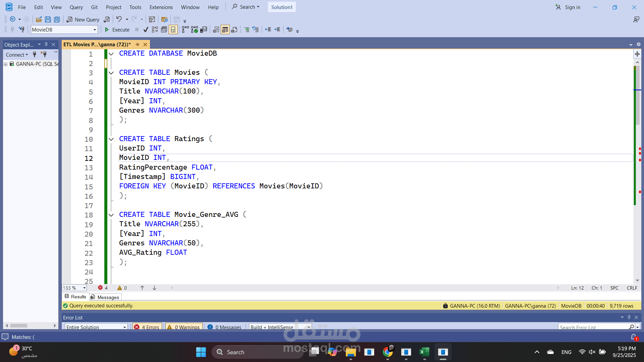Click the Undo arrow icon
The width and height of the screenshot is (644, 362).
[119, 19]
